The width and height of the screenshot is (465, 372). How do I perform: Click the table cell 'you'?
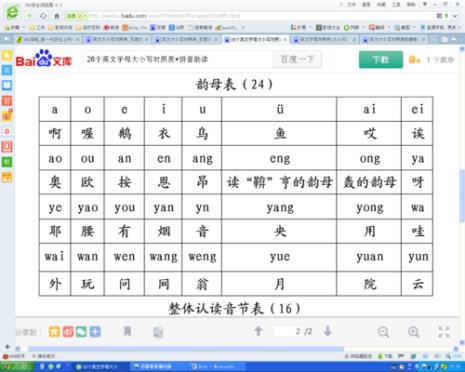pos(124,207)
